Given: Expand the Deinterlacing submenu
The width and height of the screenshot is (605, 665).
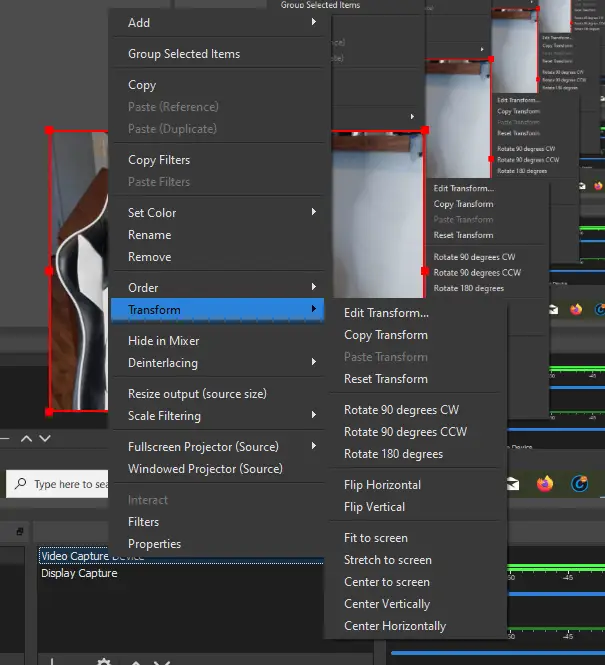Looking at the screenshot, I should [217, 363].
